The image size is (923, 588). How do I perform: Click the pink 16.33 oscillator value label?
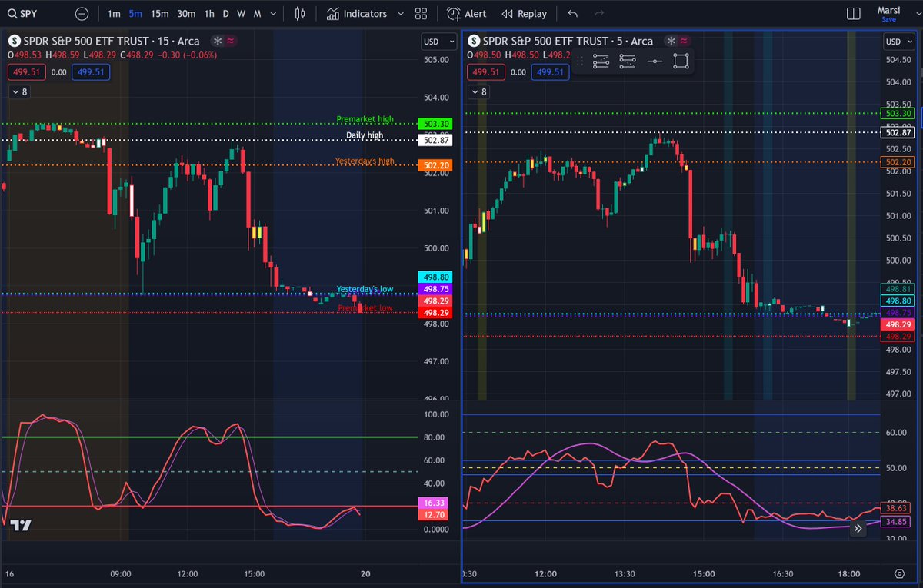[x=435, y=503]
